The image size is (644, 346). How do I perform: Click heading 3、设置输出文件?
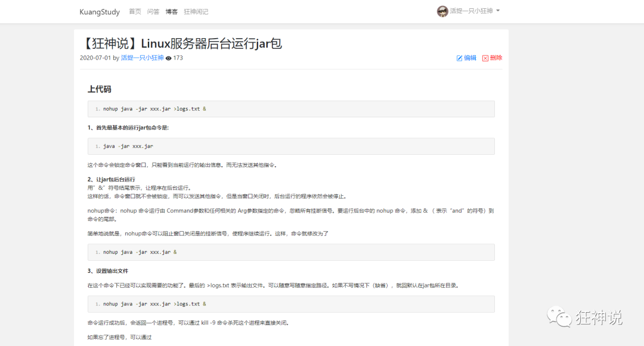tap(107, 270)
